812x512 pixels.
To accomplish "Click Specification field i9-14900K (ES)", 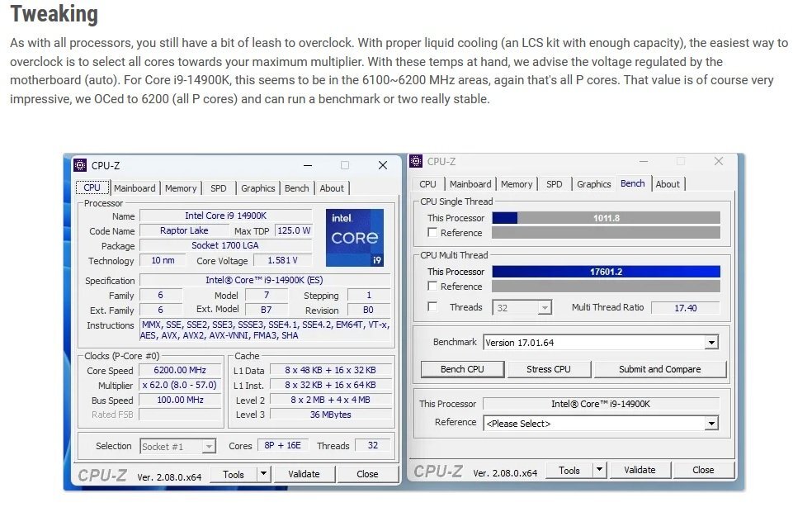I will pyautogui.click(x=264, y=280).
